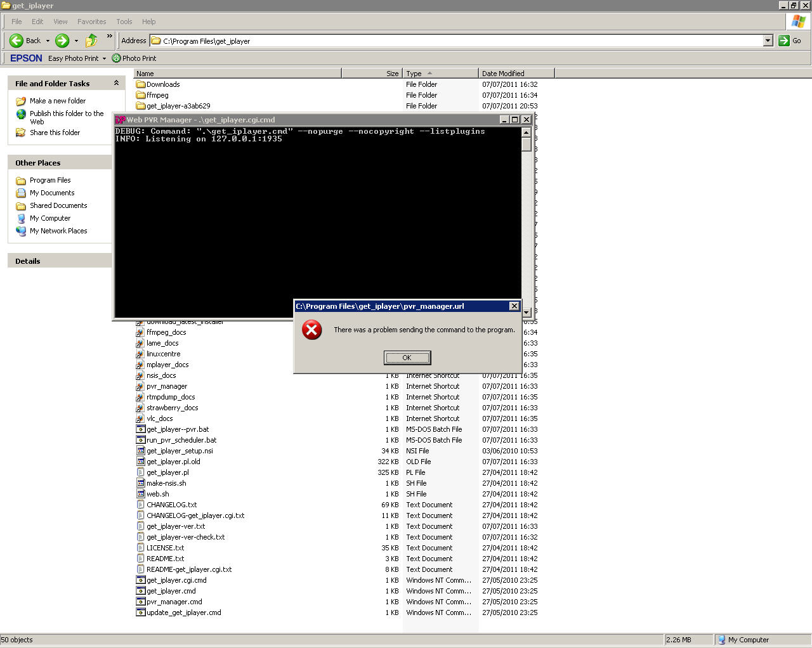Open the Address bar dropdown
This screenshot has height=648, width=812.
[x=768, y=41]
